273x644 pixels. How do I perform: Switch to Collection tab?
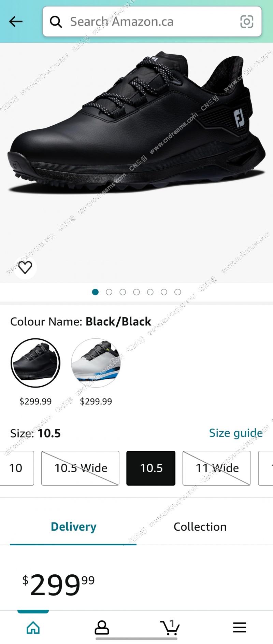[x=200, y=527]
